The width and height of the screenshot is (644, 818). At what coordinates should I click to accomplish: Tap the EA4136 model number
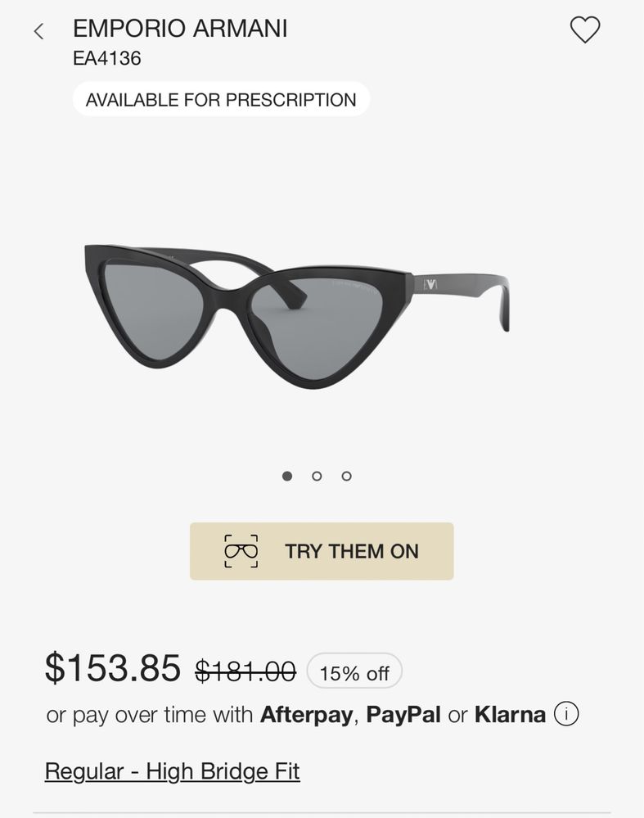tap(107, 58)
